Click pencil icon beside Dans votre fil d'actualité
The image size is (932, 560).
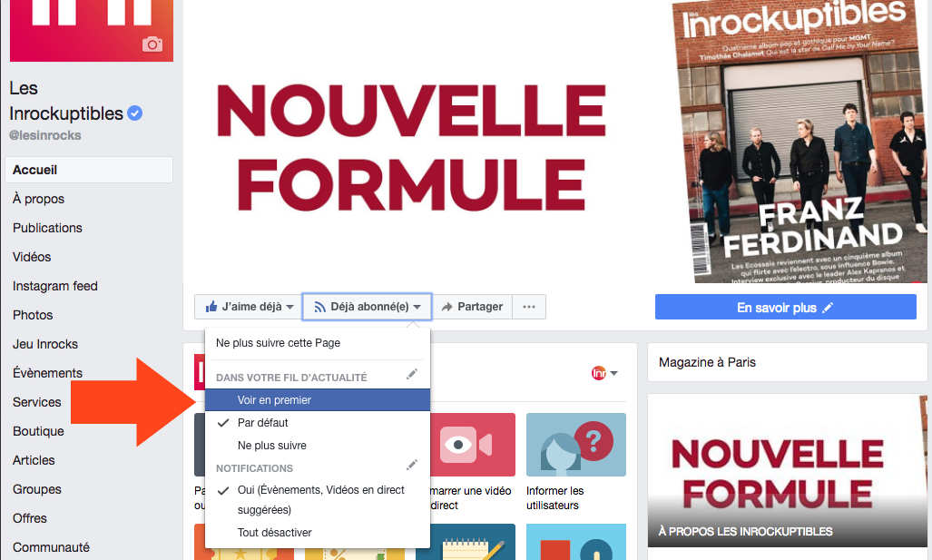[412, 374]
